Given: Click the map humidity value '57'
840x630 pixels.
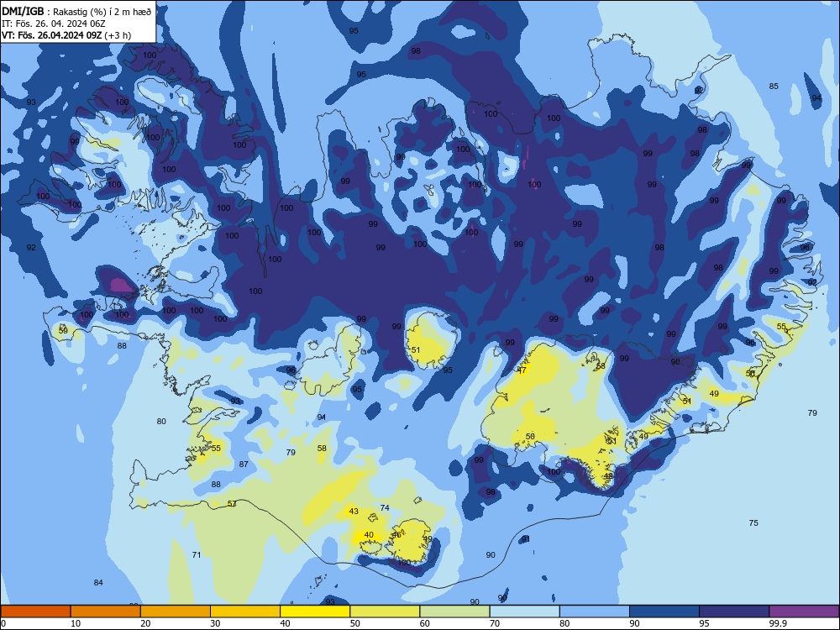Looking at the screenshot, I should pyautogui.click(x=232, y=503).
